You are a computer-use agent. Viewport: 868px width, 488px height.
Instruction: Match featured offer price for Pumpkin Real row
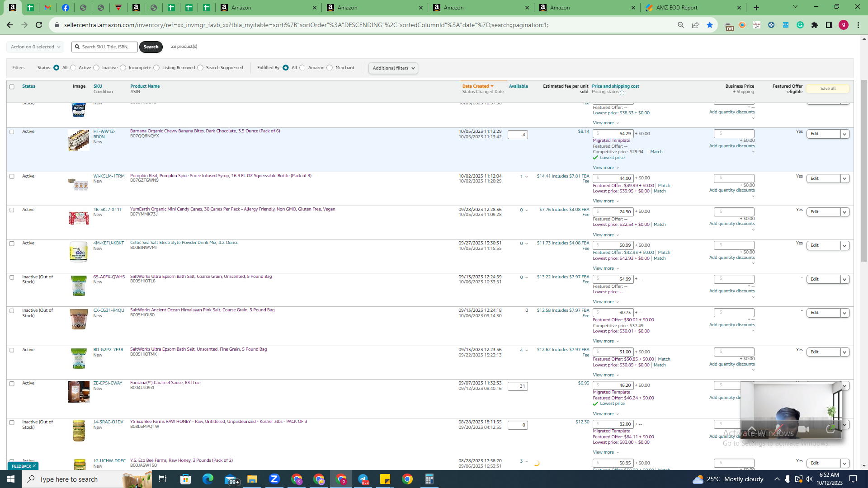click(664, 186)
